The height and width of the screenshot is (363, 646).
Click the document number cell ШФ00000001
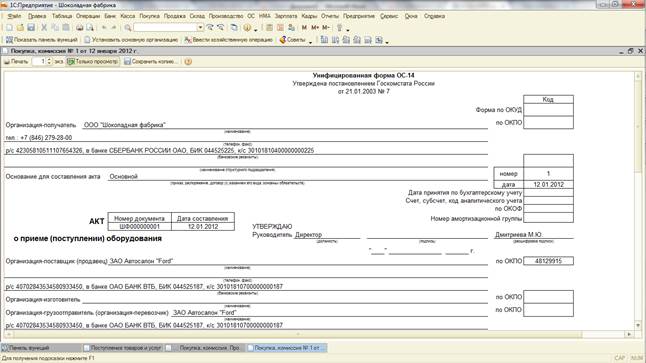click(140, 227)
